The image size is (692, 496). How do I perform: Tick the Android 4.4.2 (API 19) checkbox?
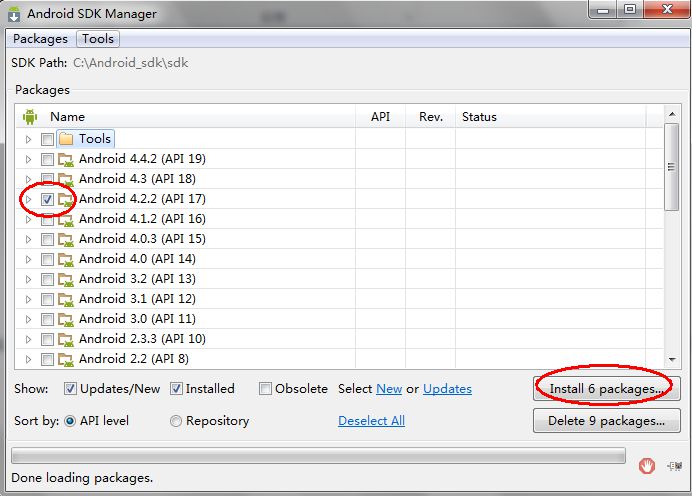point(47,159)
